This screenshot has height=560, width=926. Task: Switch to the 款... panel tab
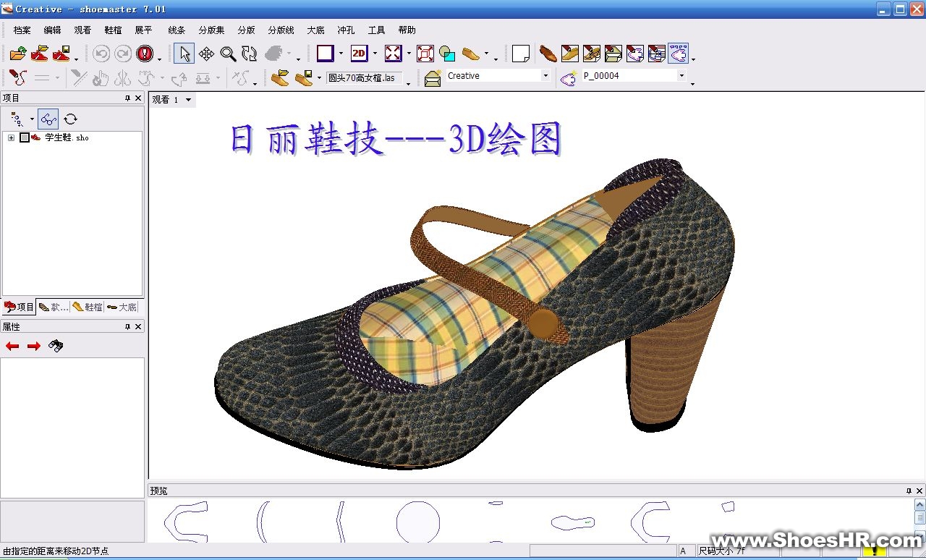click(x=53, y=307)
